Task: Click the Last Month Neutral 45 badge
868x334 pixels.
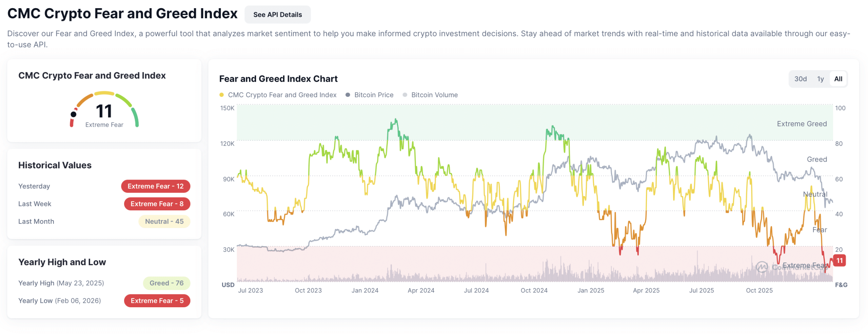Action: click(164, 222)
